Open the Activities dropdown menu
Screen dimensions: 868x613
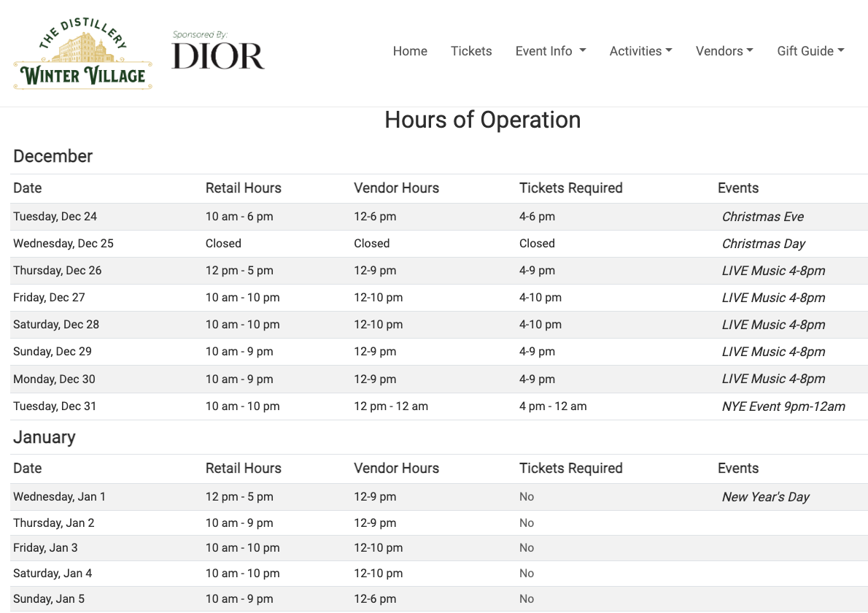pos(640,51)
